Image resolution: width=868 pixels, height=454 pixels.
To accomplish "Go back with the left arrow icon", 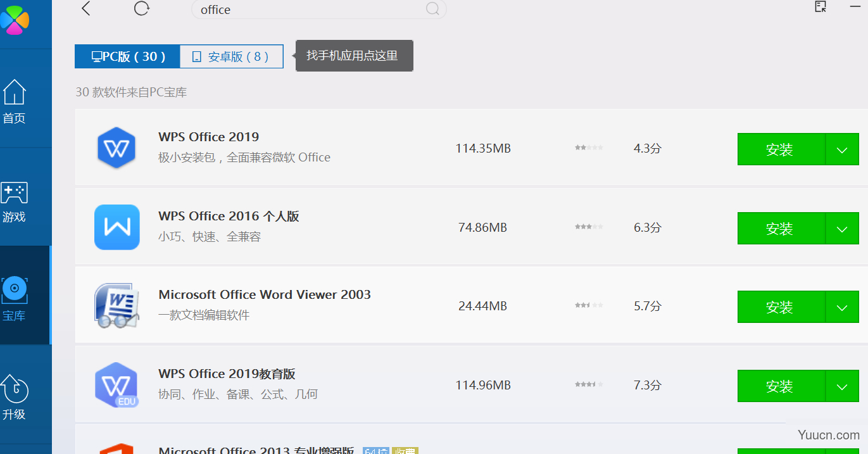I will (x=86, y=8).
